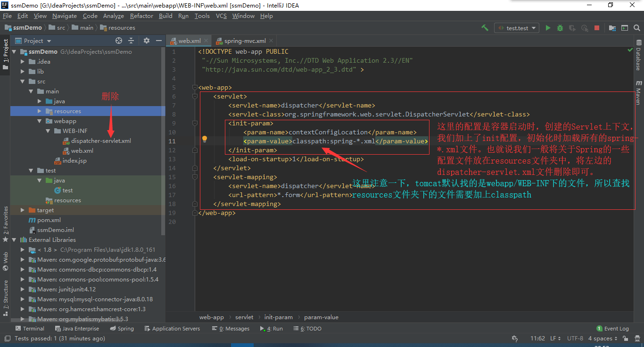Open Project panel gear settings
The height and width of the screenshot is (347, 644).
click(x=146, y=41)
